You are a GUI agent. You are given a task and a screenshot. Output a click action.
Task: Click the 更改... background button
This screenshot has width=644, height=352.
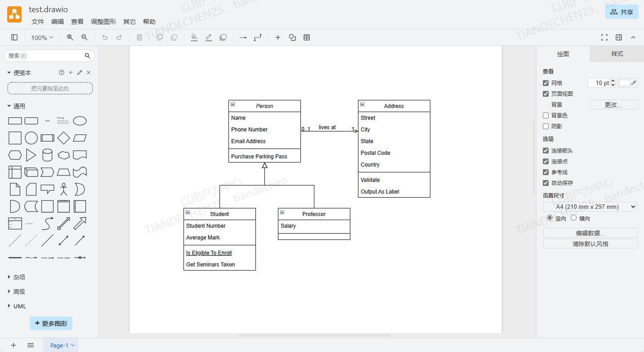click(x=613, y=104)
